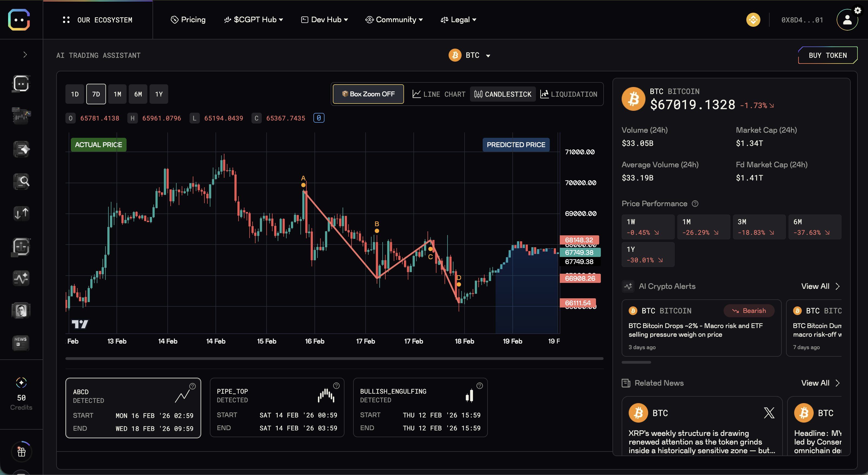Select the 1M timeframe tab

click(117, 94)
